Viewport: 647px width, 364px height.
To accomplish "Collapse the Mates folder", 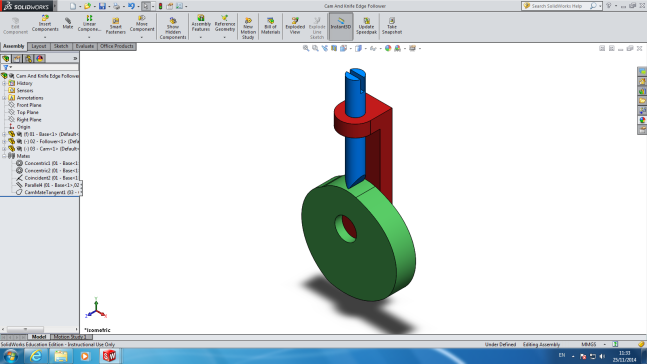I will pos(4,156).
